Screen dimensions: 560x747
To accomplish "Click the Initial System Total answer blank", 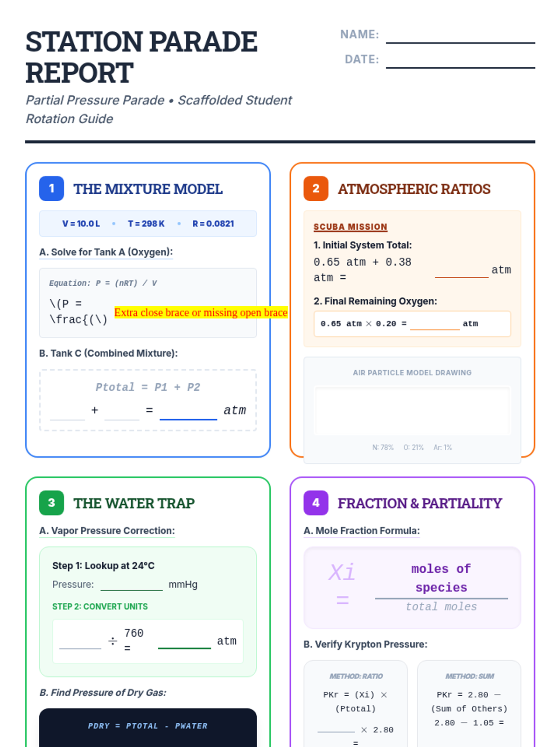I will pyautogui.click(x=462, y=272).
